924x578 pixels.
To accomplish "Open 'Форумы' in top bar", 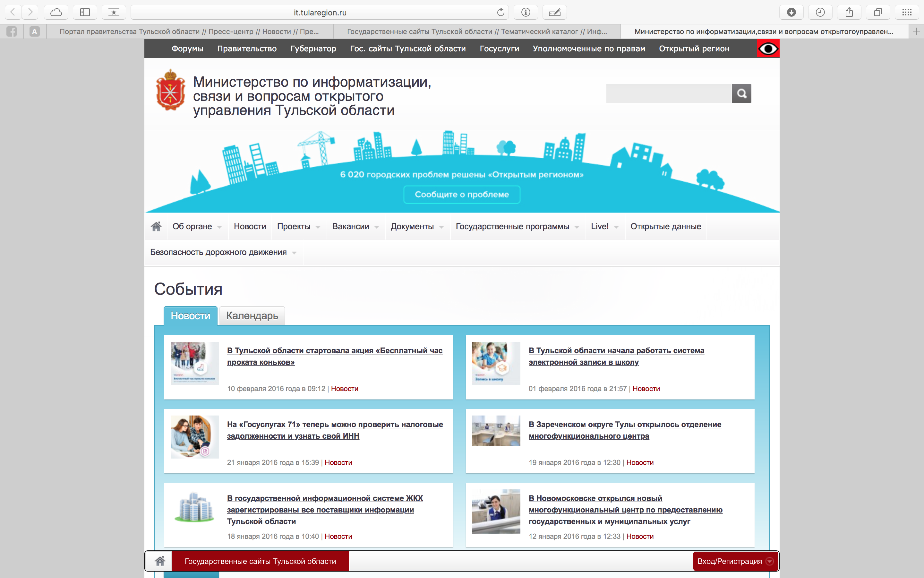I will click(x=187, y=48).
